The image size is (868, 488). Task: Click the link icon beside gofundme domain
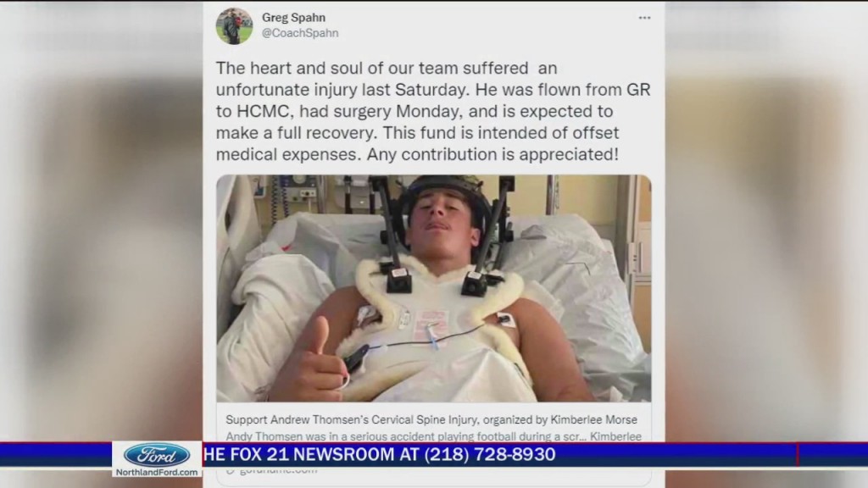coord(231,470)
